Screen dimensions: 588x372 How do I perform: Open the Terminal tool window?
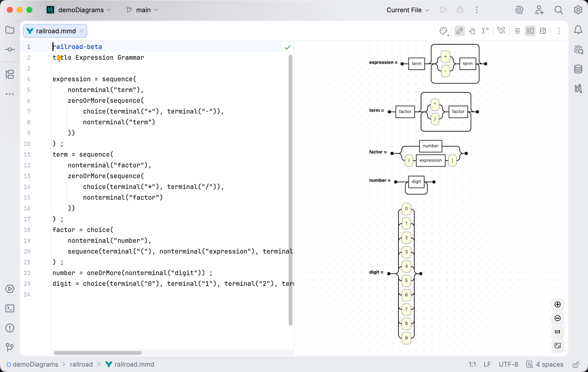pyautogui.click(x=10, y=308)
